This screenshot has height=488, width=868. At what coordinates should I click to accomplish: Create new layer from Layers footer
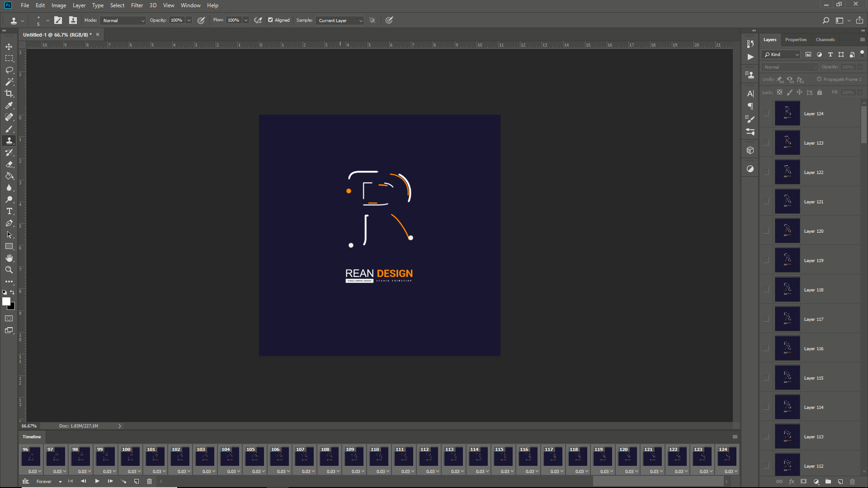(840, 482)
